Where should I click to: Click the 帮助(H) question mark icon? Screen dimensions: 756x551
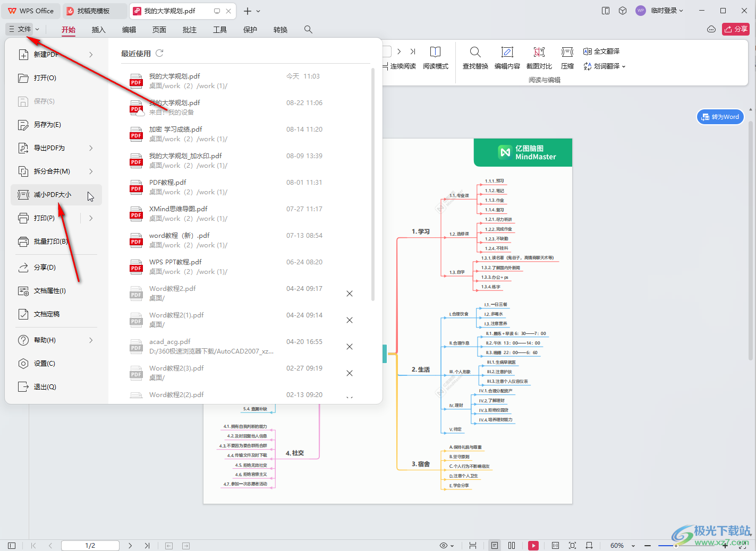(23, 340)
